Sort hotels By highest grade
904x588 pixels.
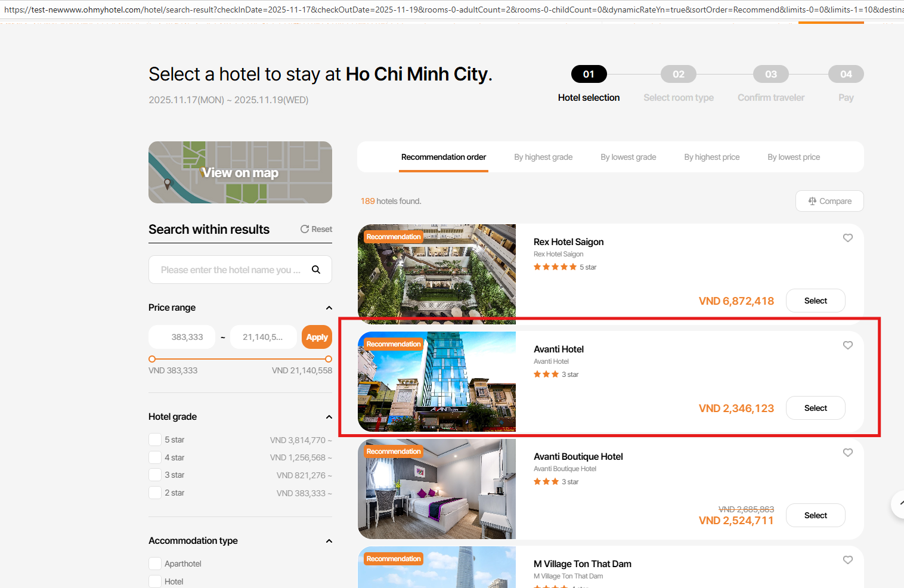(x=543, y=157)
